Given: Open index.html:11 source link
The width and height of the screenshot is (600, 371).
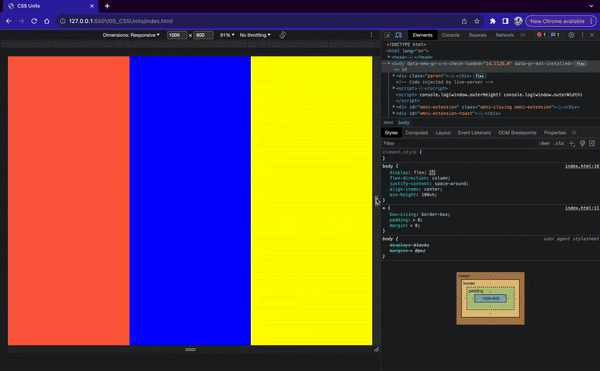Looking at the screenshot, I should click(x=582, y=208).
